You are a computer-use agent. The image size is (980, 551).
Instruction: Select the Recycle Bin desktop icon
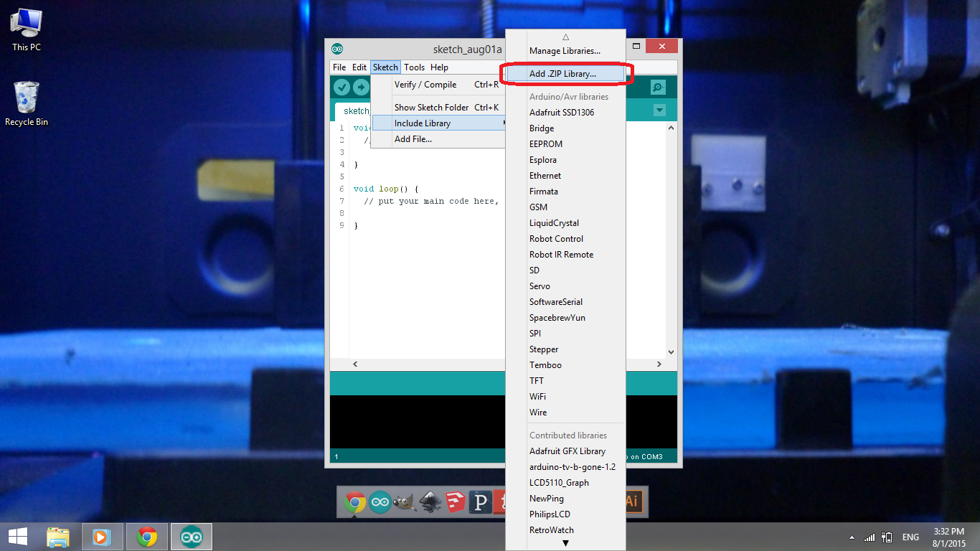click(x=27, y=104)
